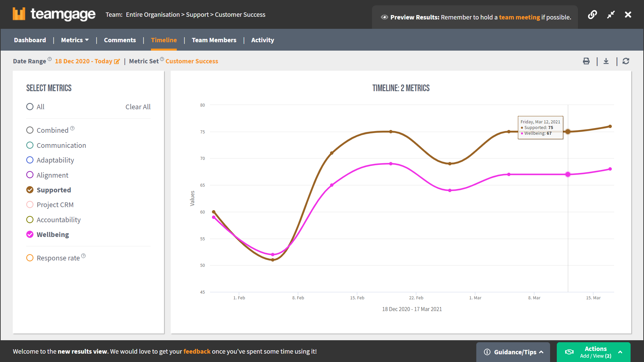Click the Clear All link
Screen dimensions: 644x362
point(138,107)
